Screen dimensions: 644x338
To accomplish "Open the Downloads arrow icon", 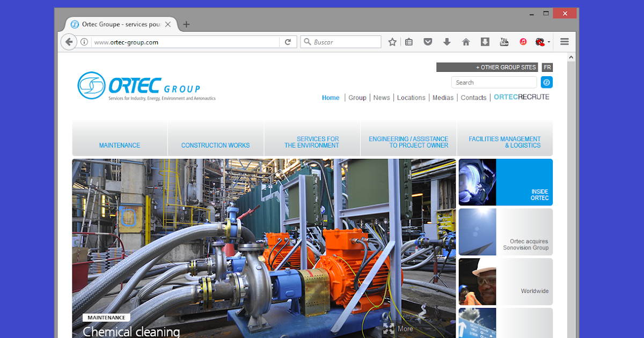I will [447, 41].
